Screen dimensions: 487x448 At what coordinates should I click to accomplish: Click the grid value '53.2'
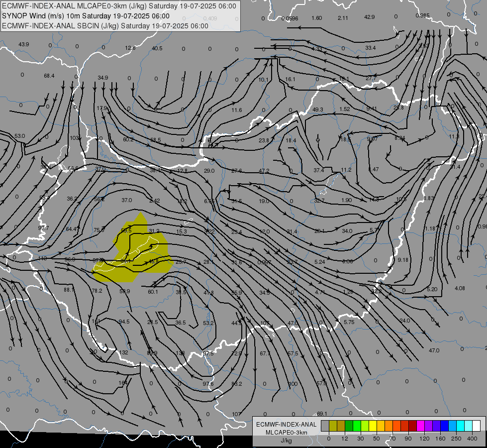pyautogui.click(x=208, y=323)
